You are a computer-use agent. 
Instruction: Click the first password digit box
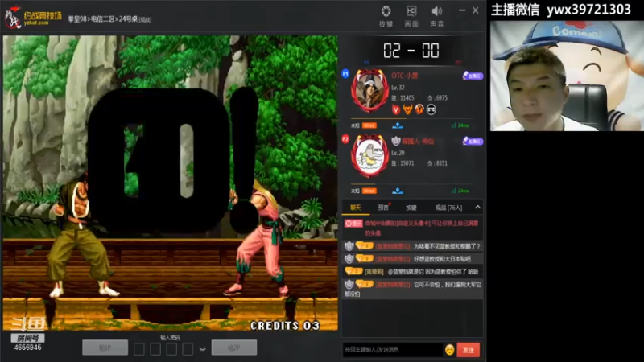139,349
